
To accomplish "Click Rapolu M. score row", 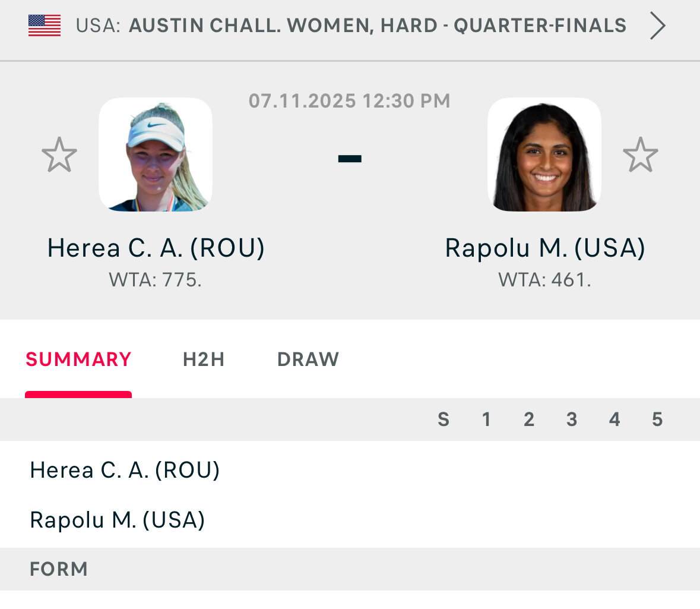I will point(118,520).
